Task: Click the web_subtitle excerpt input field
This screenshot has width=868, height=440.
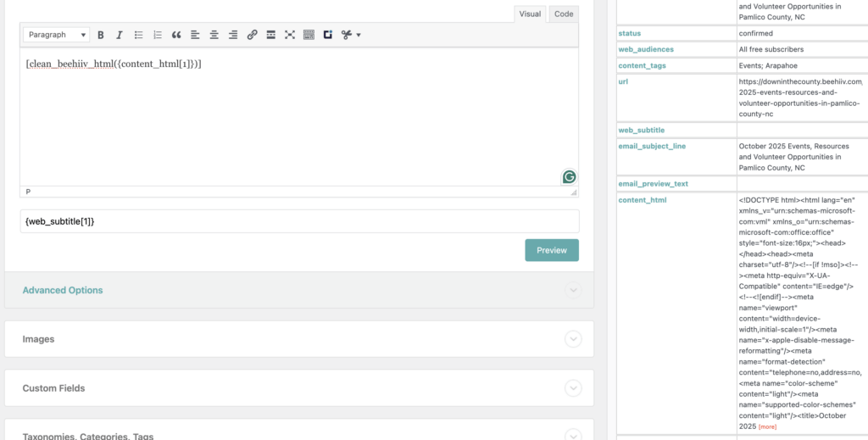Action: coord(299,221)
